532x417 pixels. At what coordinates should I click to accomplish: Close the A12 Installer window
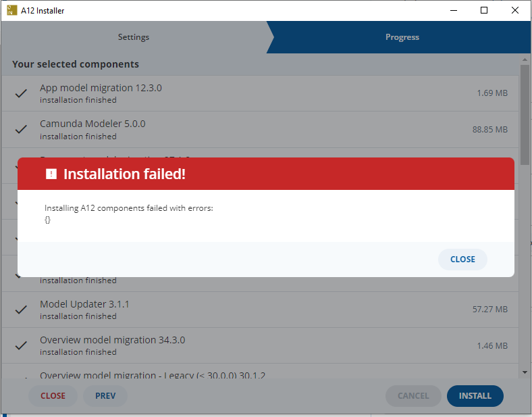coord(514,11)
